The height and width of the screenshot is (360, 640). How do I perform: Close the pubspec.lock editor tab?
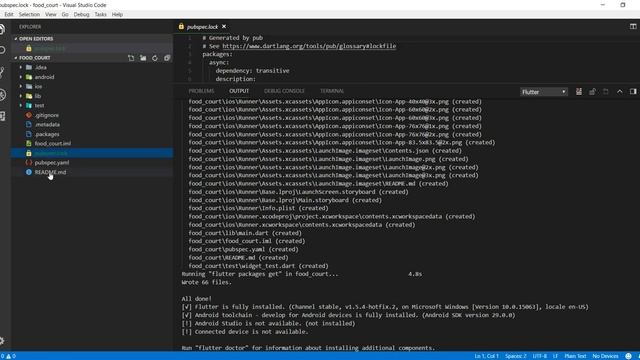click(x=224, y=27)
